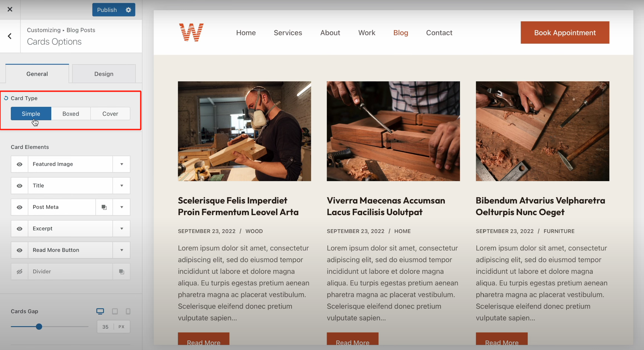Expand the Post Meta options arrow

click(x=121, y=207)
